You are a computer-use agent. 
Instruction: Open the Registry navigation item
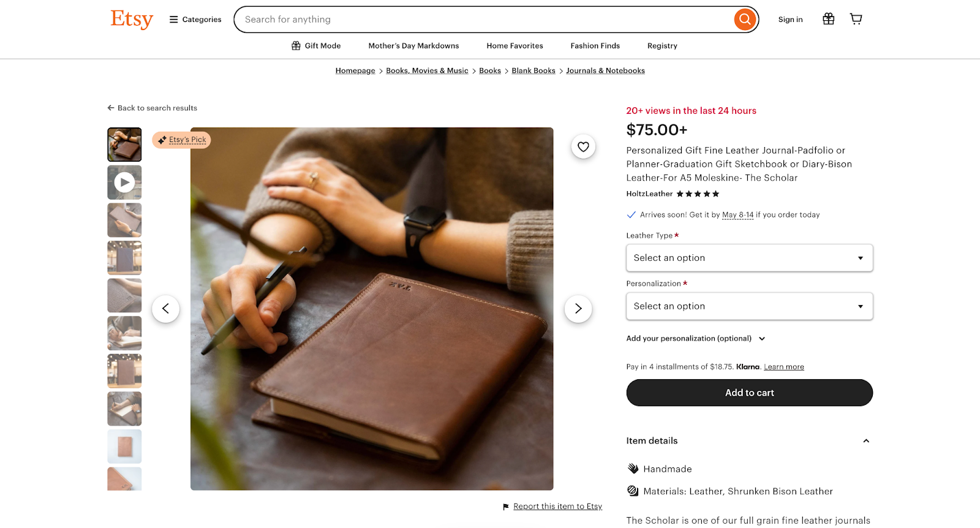(x=661, y=45)
